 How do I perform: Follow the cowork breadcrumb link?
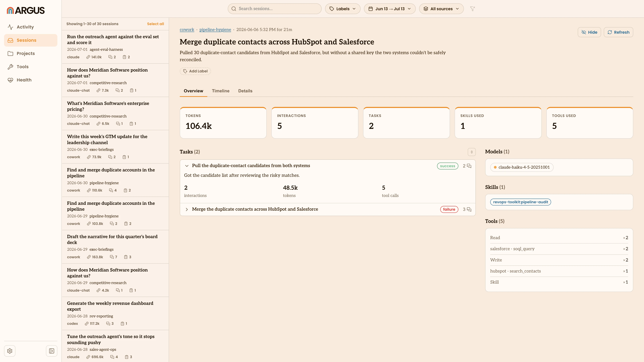[187, 29]
